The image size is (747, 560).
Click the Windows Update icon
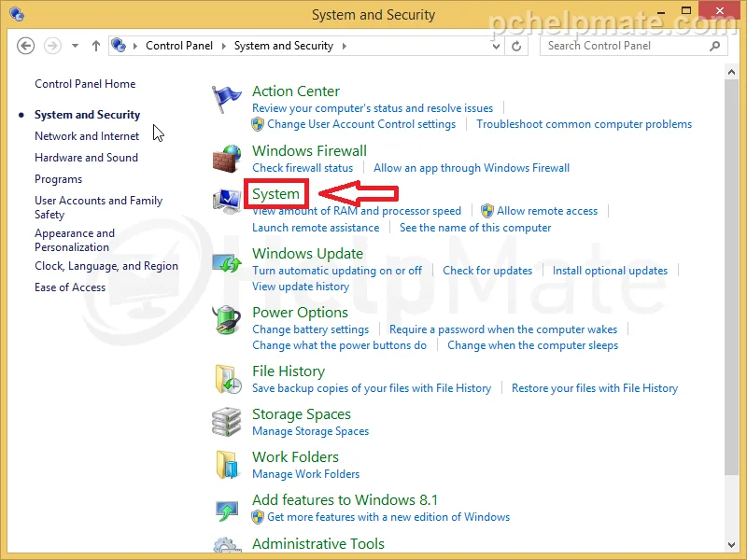tap(226, 262)
